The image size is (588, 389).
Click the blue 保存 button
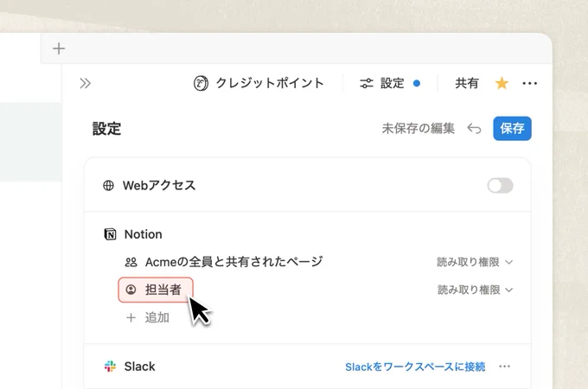(512, 129)
